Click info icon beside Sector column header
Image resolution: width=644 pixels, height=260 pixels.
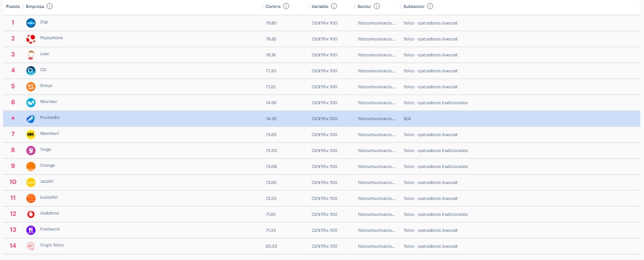(377, 6)
